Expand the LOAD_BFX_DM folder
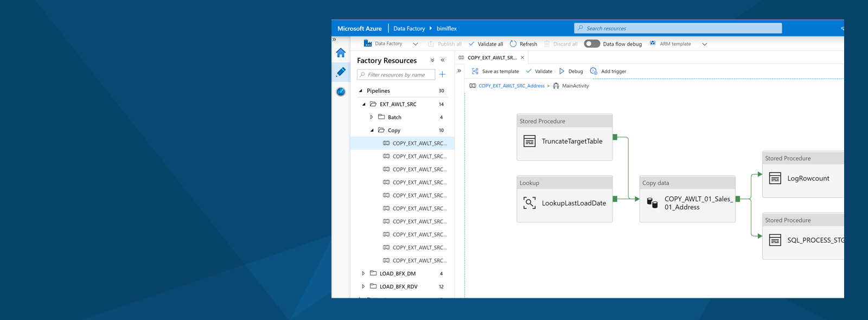The image size is (868, 320). (x=363, y=273)
